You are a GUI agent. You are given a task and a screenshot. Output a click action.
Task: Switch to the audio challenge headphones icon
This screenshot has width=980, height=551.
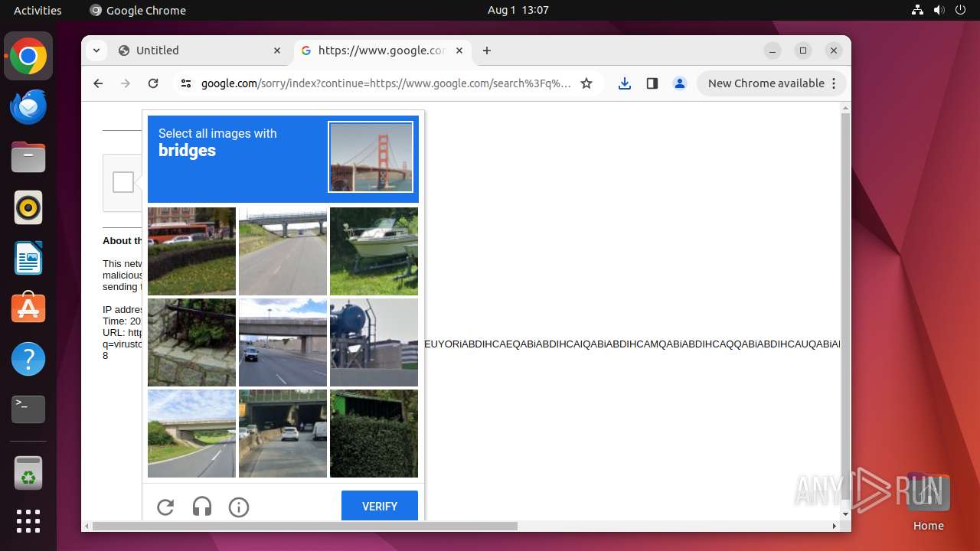[202, 507]
